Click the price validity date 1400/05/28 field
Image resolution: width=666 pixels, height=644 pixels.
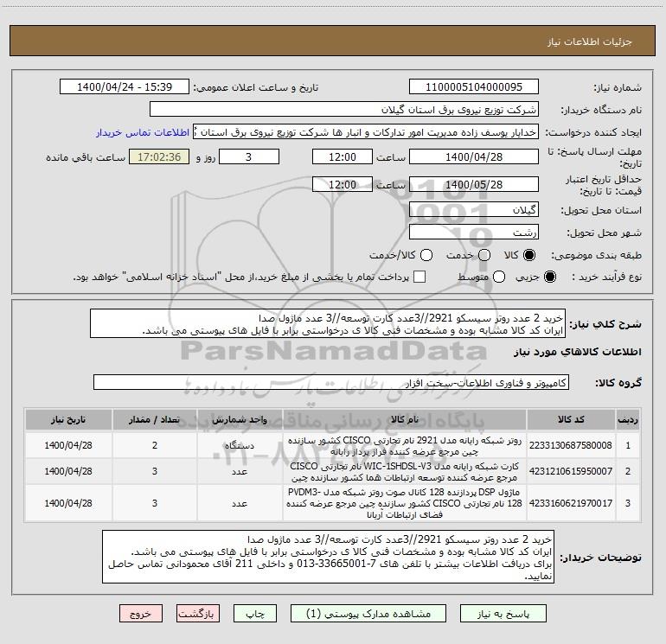tap(474, 185)
